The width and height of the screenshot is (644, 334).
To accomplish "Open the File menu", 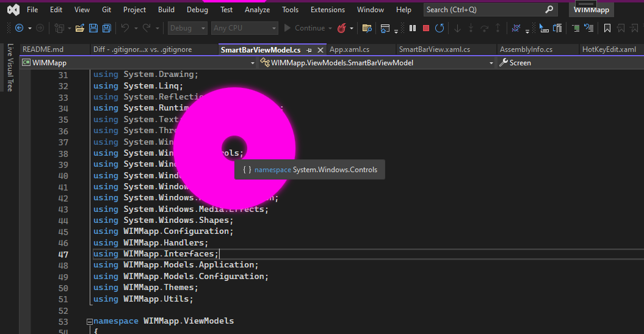I will click(32, 9).
